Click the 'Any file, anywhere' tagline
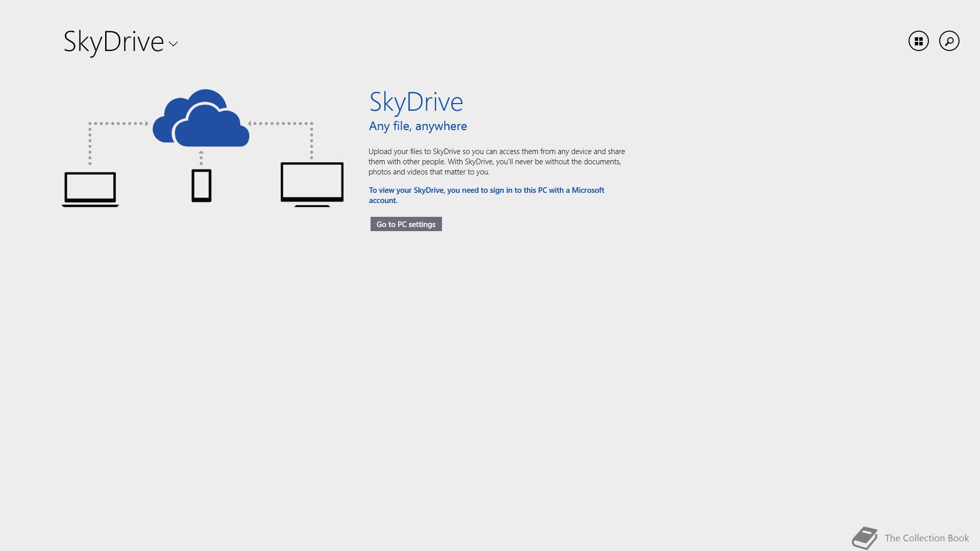 [418, 126]
